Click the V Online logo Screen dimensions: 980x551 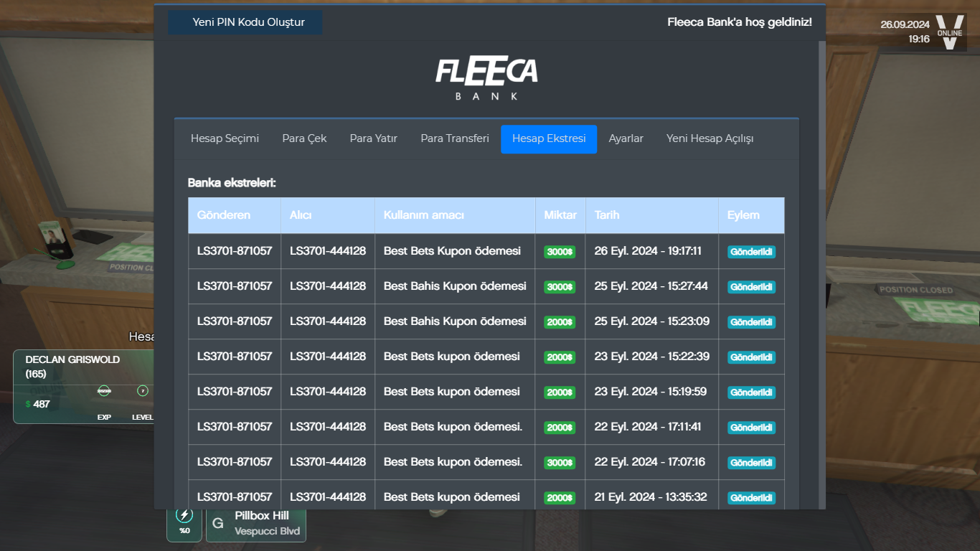[x=950, y=32]
